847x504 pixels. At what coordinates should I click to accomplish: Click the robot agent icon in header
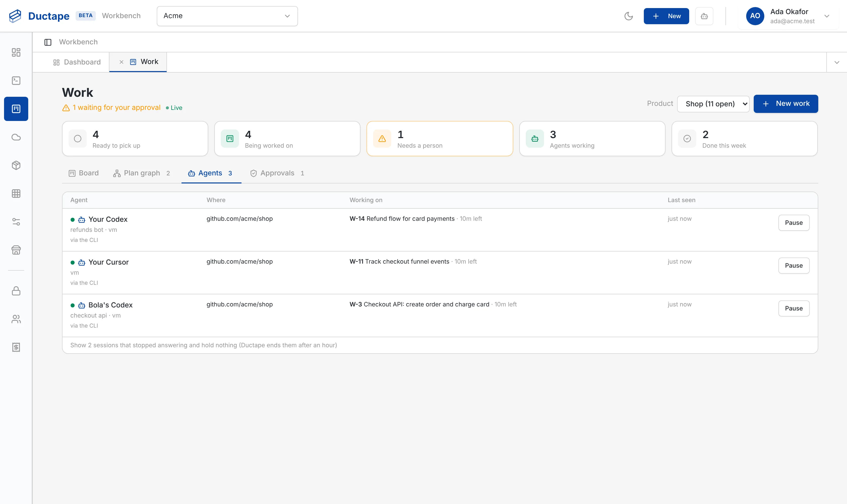704,16
